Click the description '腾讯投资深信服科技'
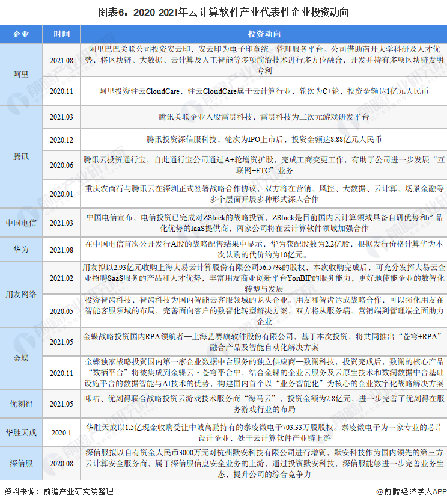Image resolution: width=447 pixels, height=504 pixels. (264, 139)
